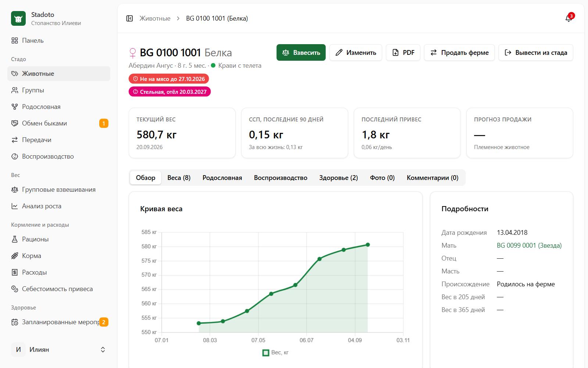Click the last data point on weight curve
The width and height of the screenshot is (588, 368).
pos(368,245)
